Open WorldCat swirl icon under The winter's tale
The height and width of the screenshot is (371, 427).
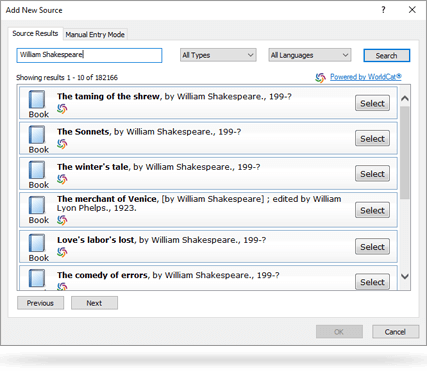[x=62, y=179]
